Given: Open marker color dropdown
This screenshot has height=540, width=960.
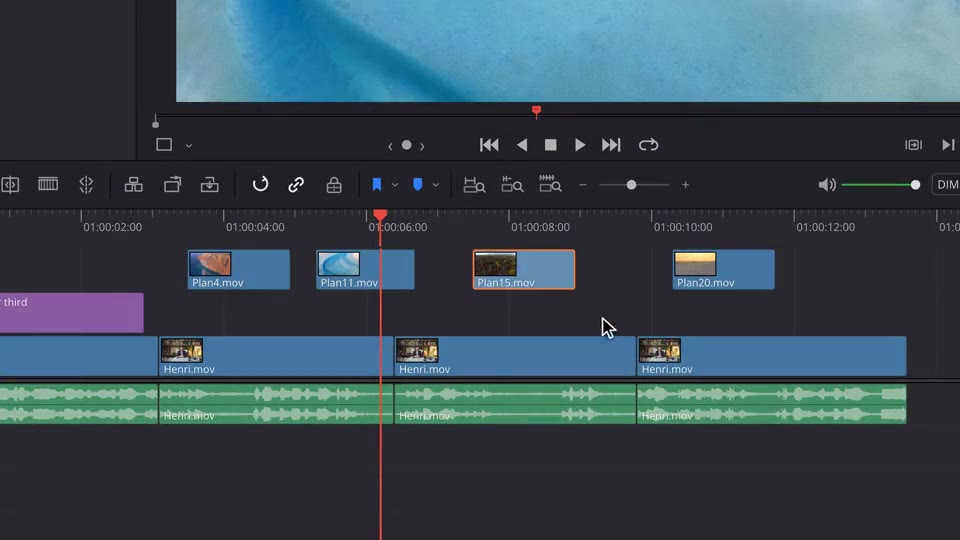Looking at the screenshot, I should click(x=435, y=185).
